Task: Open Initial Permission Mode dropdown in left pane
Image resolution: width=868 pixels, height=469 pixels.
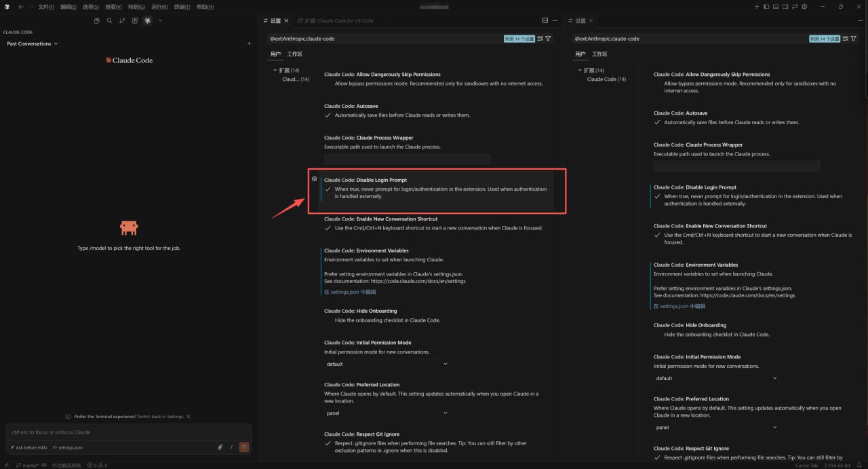Action: click(387, 364)
